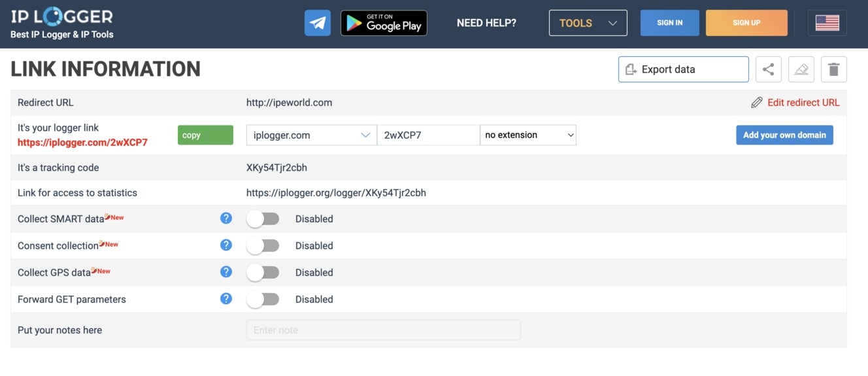Click the Export data button
This screenshot has height=376, width=868.
[684, 69]
